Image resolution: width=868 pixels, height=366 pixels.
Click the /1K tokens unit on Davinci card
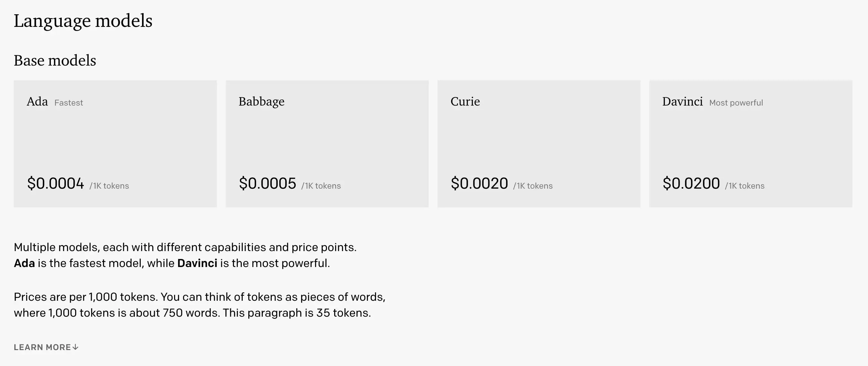click(745, 186)
